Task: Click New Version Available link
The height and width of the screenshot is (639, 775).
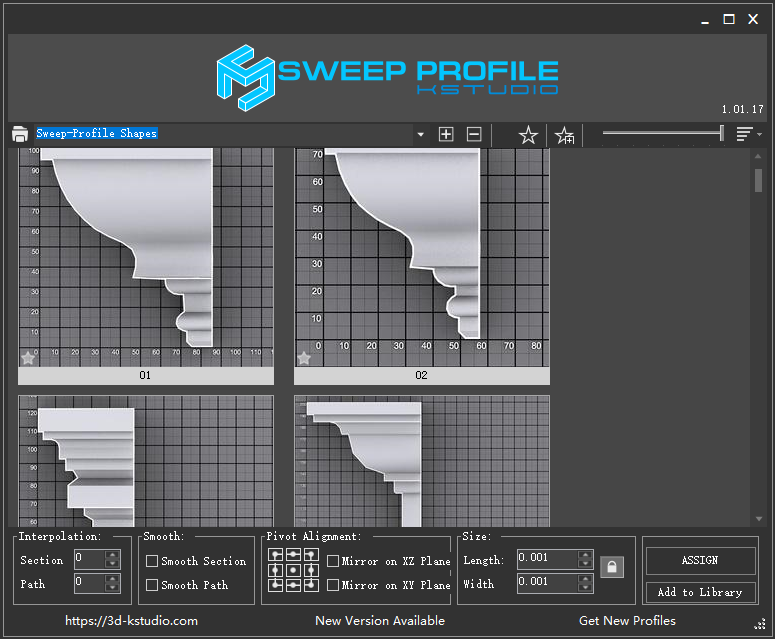Action: click(x=380, y=621)
